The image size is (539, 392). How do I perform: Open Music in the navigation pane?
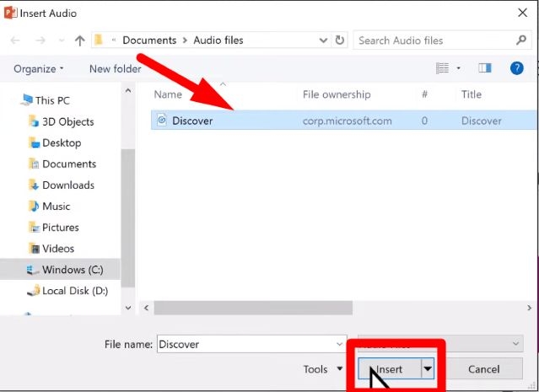pos(56,207)
